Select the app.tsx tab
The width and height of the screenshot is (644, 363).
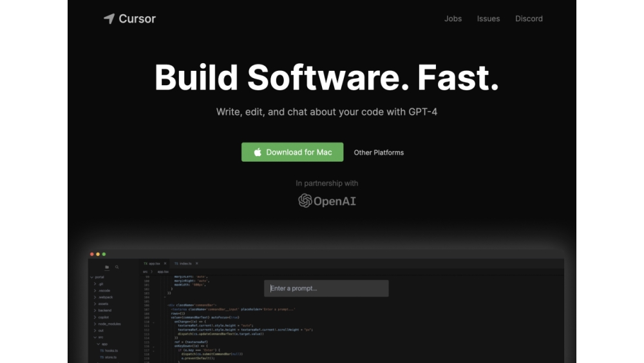pos(152,264)
